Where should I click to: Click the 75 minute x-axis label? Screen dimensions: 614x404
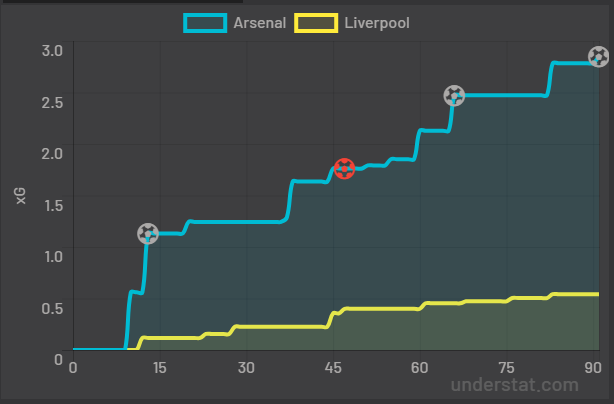point(506,368)
